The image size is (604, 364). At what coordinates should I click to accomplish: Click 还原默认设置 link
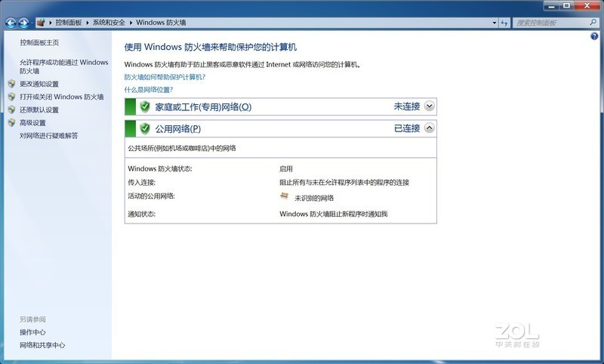[x=39, y=110]
